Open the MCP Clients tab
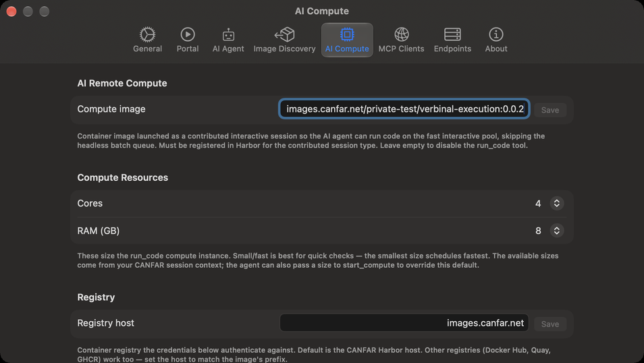The height and width of the screenshot is (363, 644). 401,40
